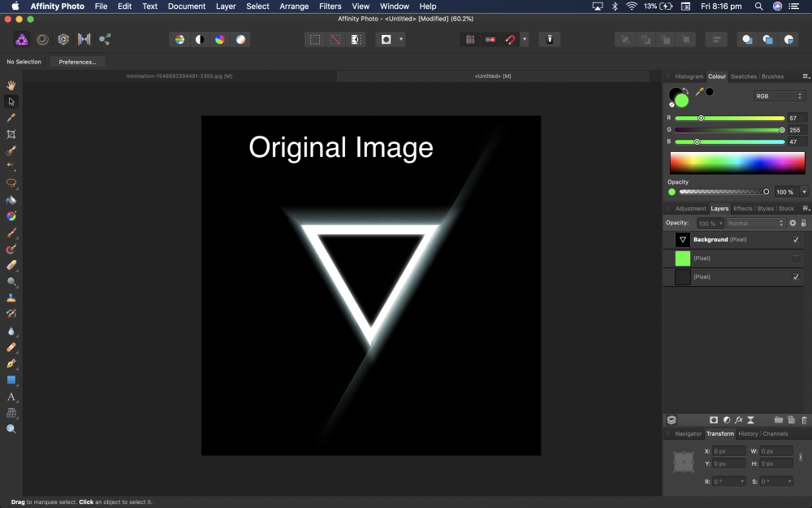Select the Crop tool

pyautogui.click(x=11, y=134)
